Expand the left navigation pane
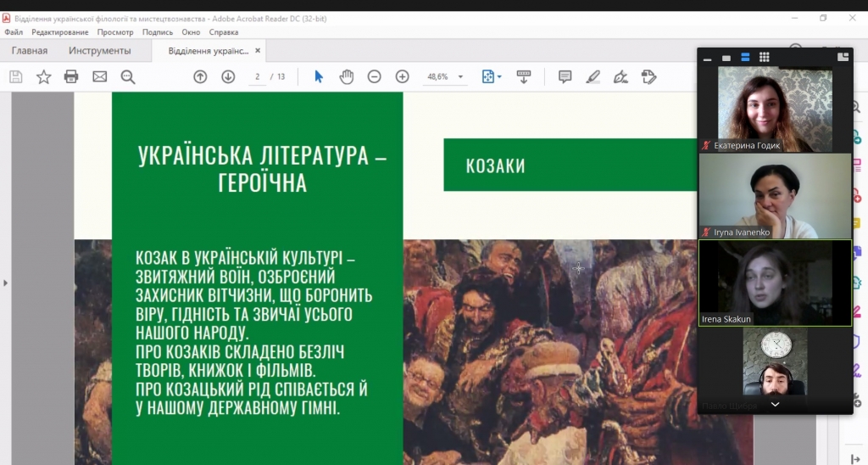Screen dimensions: 868x465 tap(6, 283)
